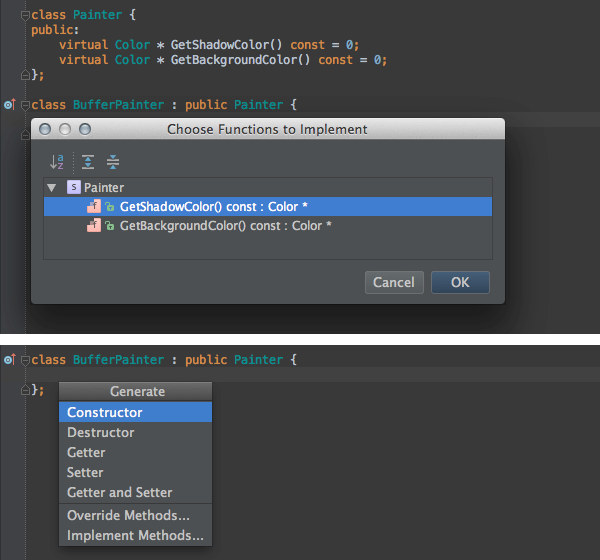The width and height of the screenshot is (600, 560).
Task: Open Implement Methods... from Generate menu
Action: [135, 535]
